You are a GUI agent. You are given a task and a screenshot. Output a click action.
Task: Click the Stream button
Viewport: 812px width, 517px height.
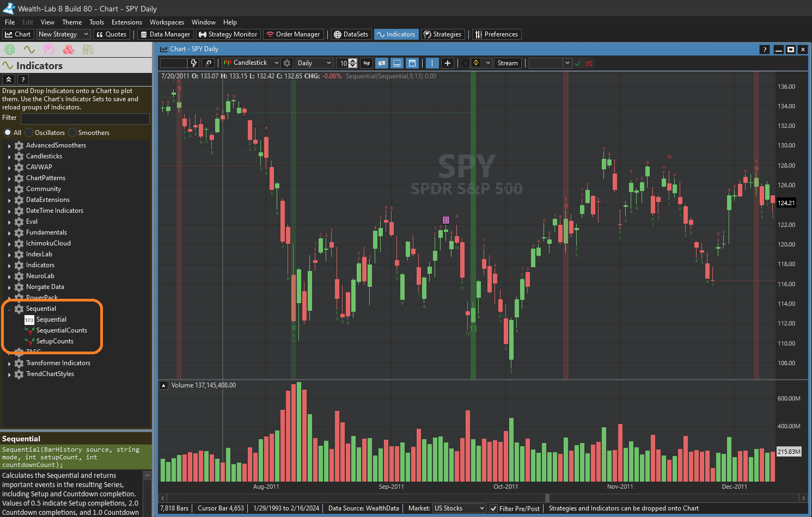click(x=508, y=63)
